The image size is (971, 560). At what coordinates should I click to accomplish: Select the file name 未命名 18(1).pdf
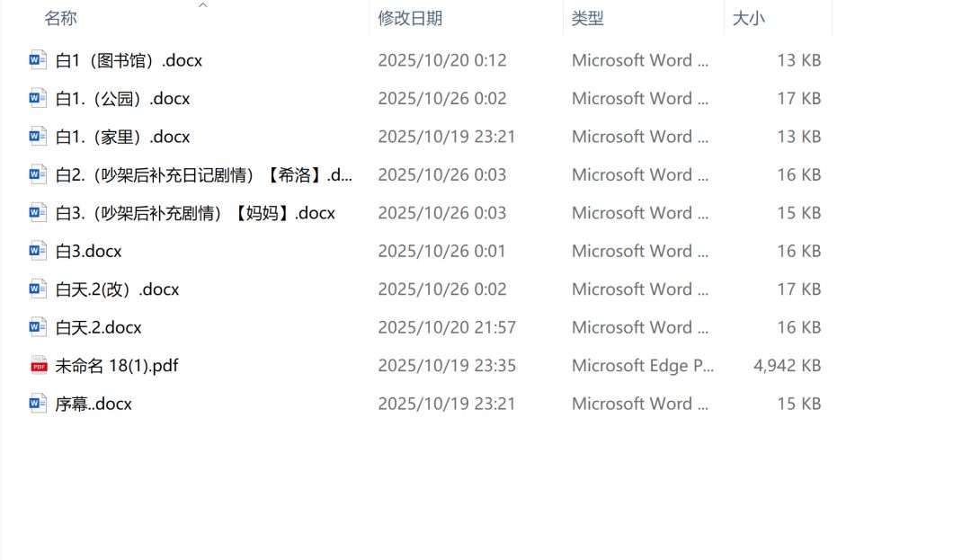pyautogui.click(x=117, y=366)
